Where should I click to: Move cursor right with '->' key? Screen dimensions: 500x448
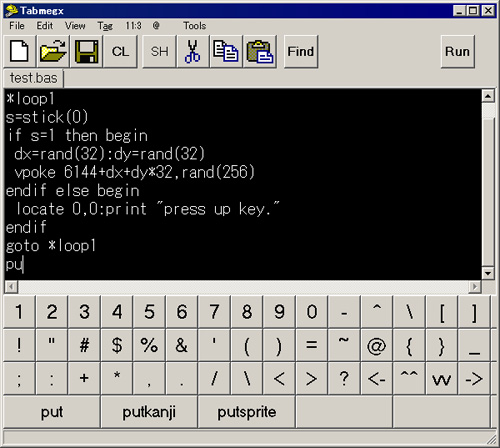(474, 379)
